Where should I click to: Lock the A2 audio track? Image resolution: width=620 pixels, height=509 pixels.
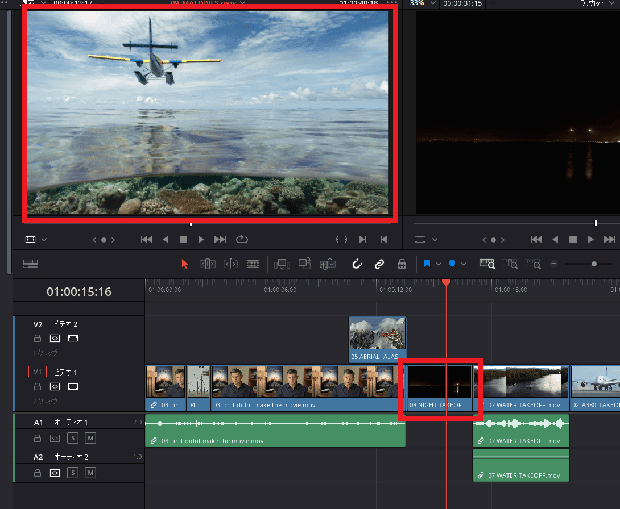37,473
